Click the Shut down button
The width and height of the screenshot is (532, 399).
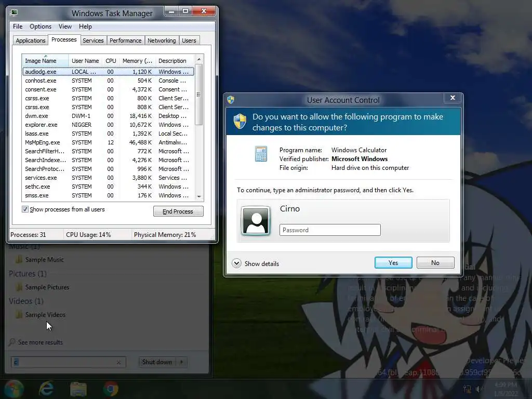pyautogui.click(x=157, y=362)
